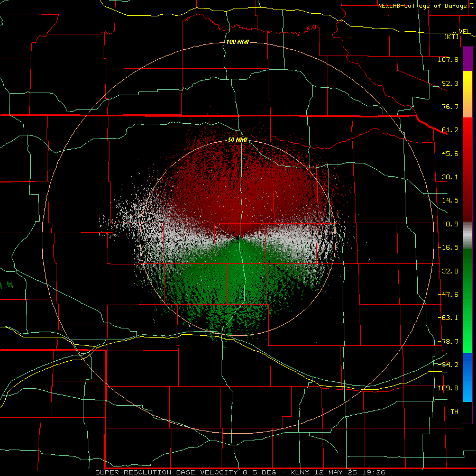Click the [KT] units label
Screen dimensions: 476x476
(452, 36)
